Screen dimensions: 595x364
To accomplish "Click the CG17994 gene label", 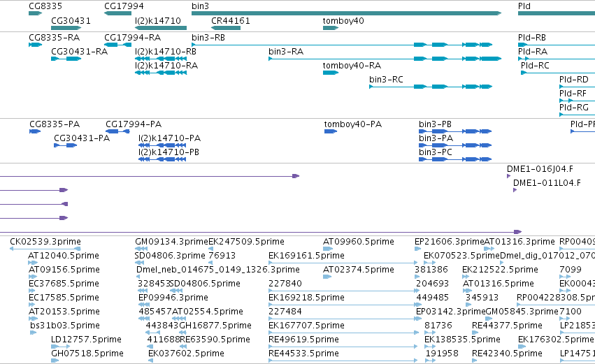I will tap(124, 6).
